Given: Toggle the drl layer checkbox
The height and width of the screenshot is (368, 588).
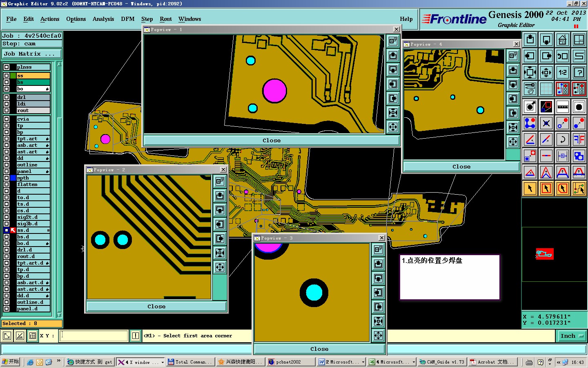Looking at the screenshot, I should point(7,97).
